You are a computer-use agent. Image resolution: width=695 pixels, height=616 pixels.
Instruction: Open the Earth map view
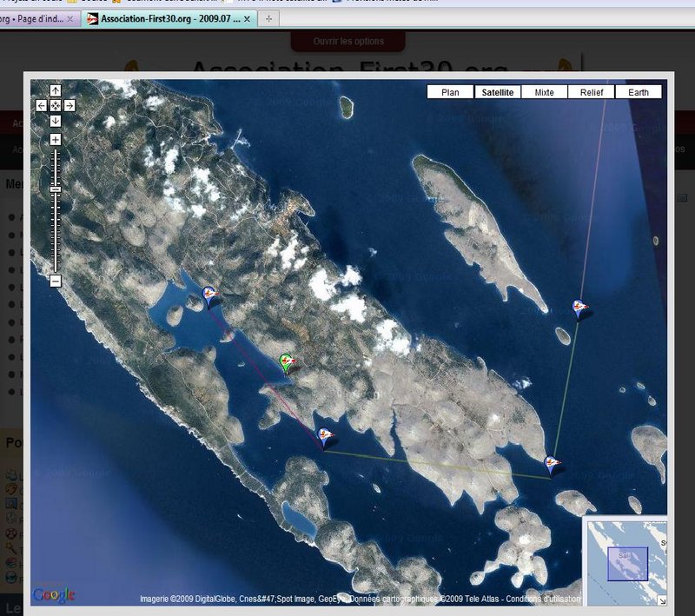point(638,92)
